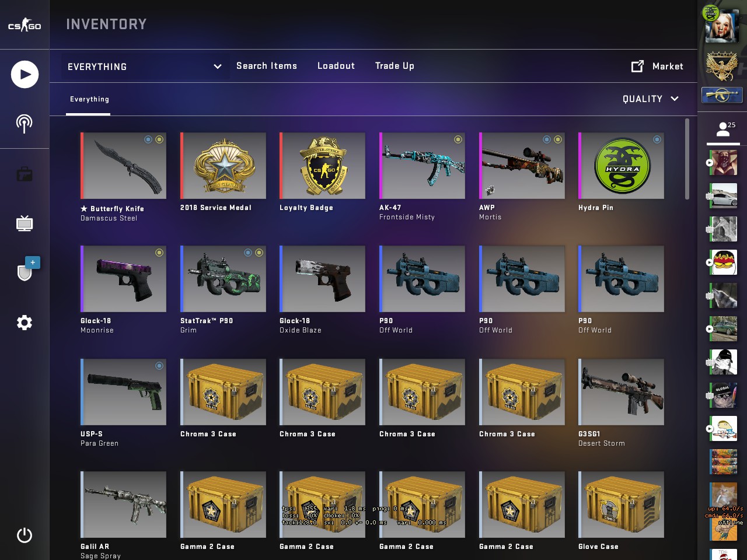Open the broadcast antenna icon
Screen dimensions: 747x560
click(24, 124)
